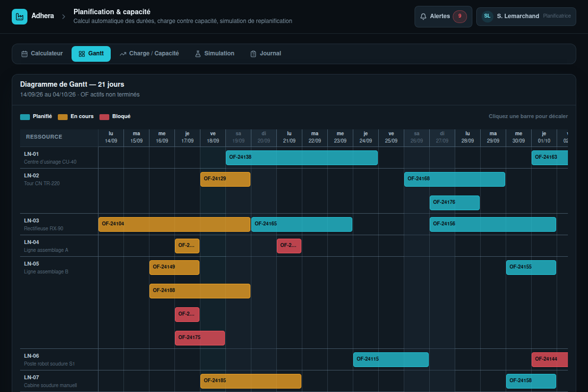Click the ve 18/09 day header
The height and width of the screenshot is (392, 588).
213,137
